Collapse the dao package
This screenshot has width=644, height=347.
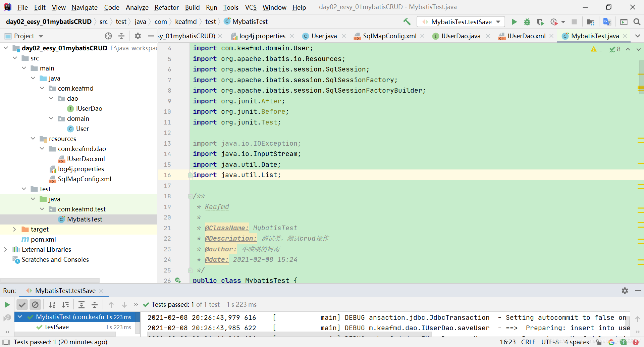[x=51, y=98]
